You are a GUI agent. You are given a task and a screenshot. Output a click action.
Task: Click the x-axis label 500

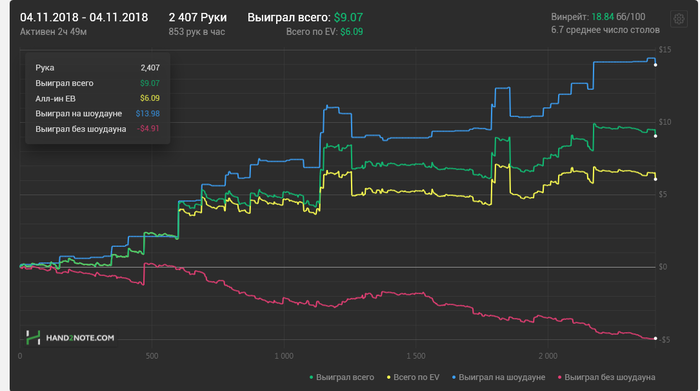(152, 356)
